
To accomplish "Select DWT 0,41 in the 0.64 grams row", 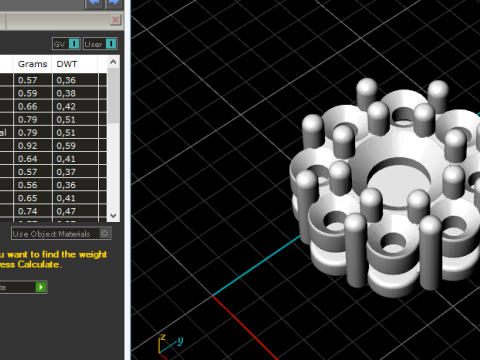I will tap(75, 159).
